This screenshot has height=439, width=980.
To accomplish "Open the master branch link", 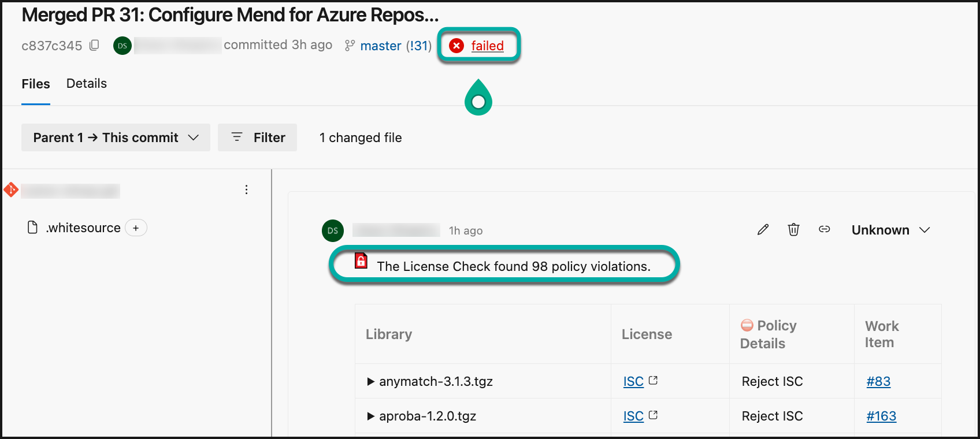I will [380, 46].
